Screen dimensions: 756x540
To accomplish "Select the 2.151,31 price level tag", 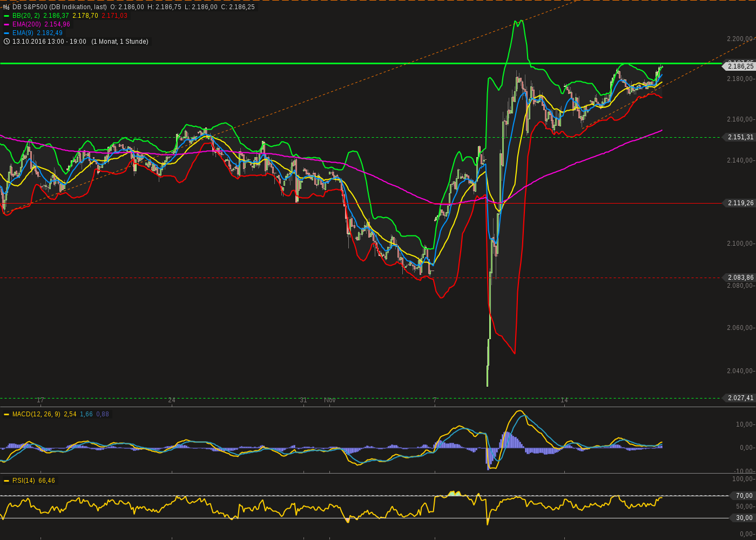I will click(x=739, y=137).
